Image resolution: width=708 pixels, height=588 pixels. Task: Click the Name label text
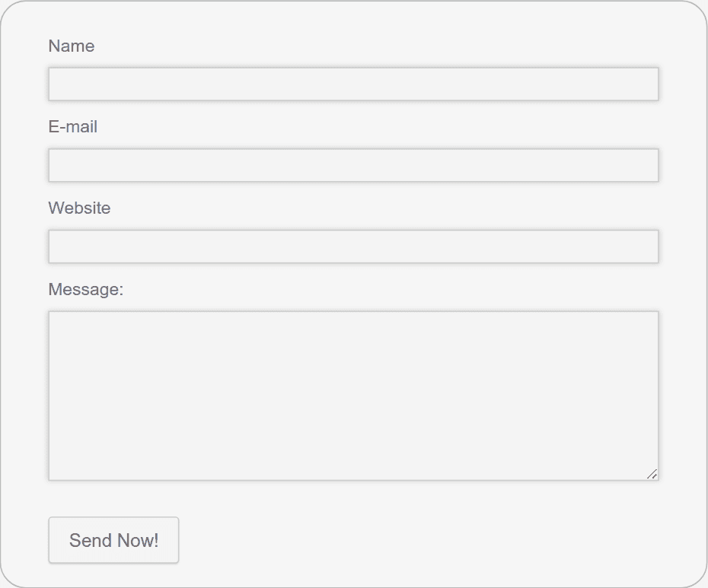click(x=72, y=46)
